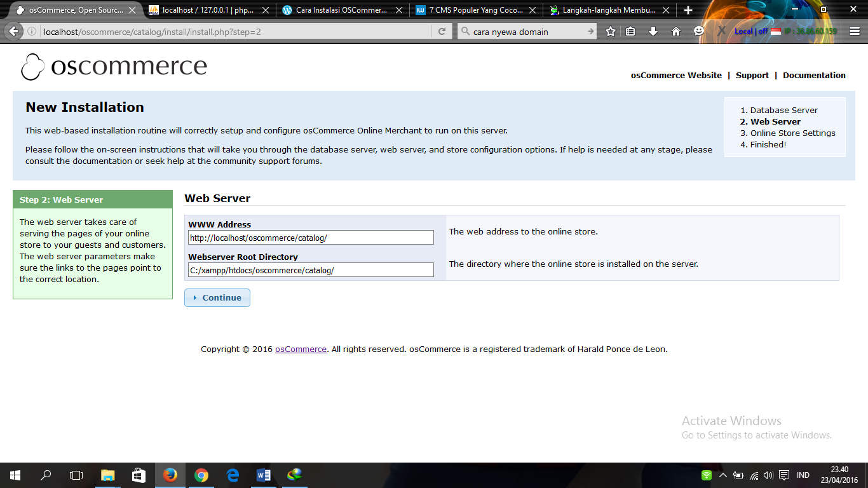Open Internet Download Manager taskbar icon
868x488 pixels.
pos(294,475)
